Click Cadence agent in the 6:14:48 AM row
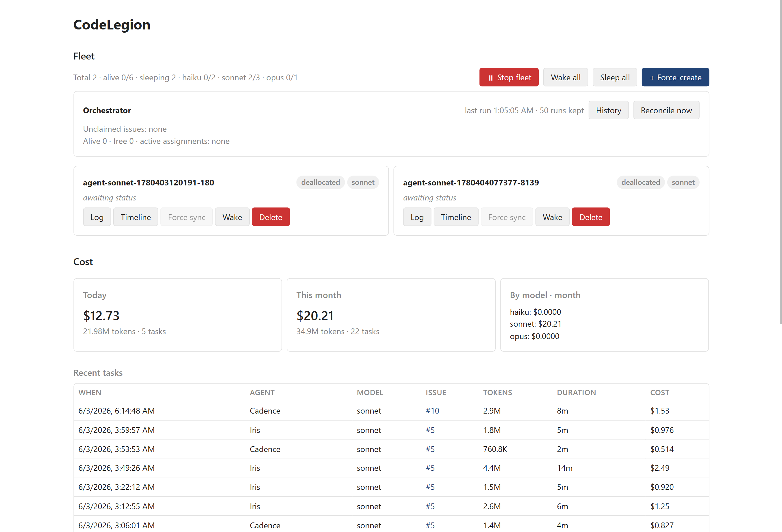The width and height of the screenshot is (782, 532). [265, 411]
